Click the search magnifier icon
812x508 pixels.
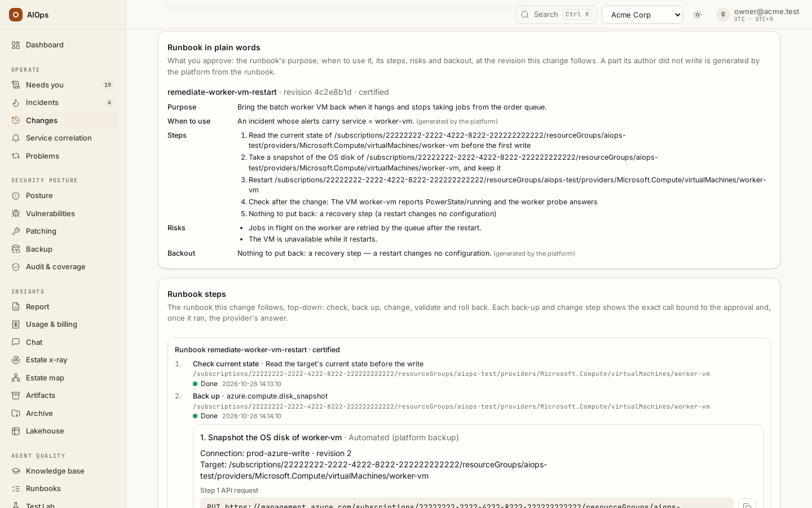point(525,15)
